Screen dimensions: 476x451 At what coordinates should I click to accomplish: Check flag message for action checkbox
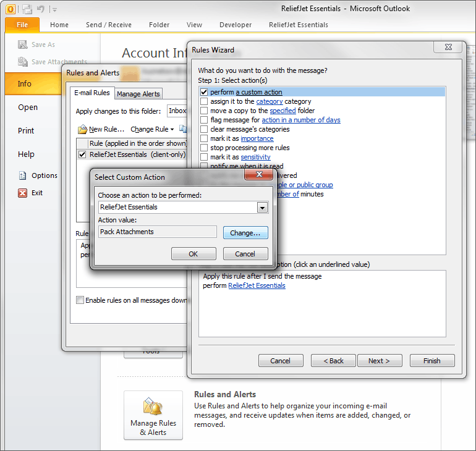204,120
